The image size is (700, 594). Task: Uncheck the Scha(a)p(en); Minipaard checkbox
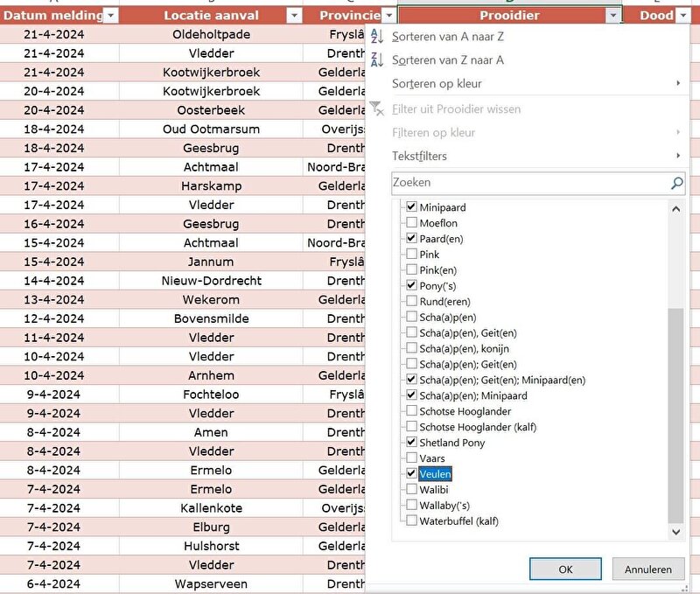click(x=411, y=395)
